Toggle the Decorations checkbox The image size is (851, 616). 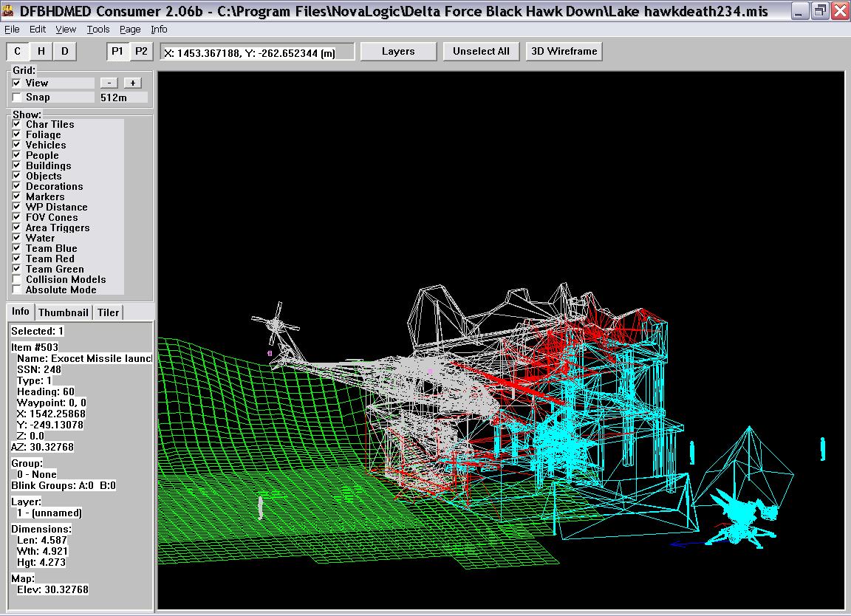point(17,186)
